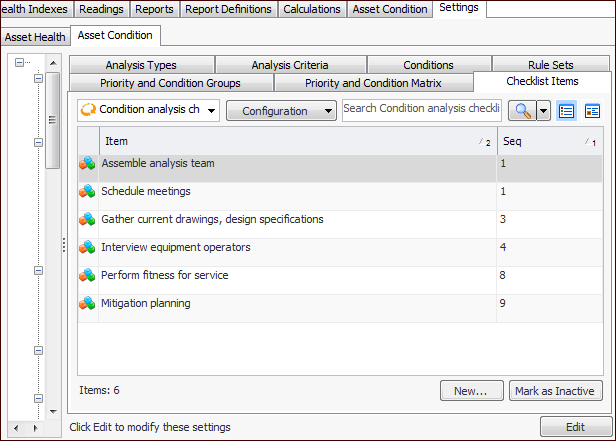Click the New... button
616x441 pixels.
click(470, 391)
